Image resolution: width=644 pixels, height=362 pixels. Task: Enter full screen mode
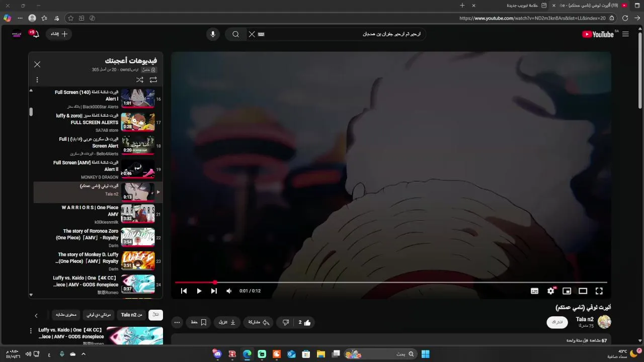[599, 291]
